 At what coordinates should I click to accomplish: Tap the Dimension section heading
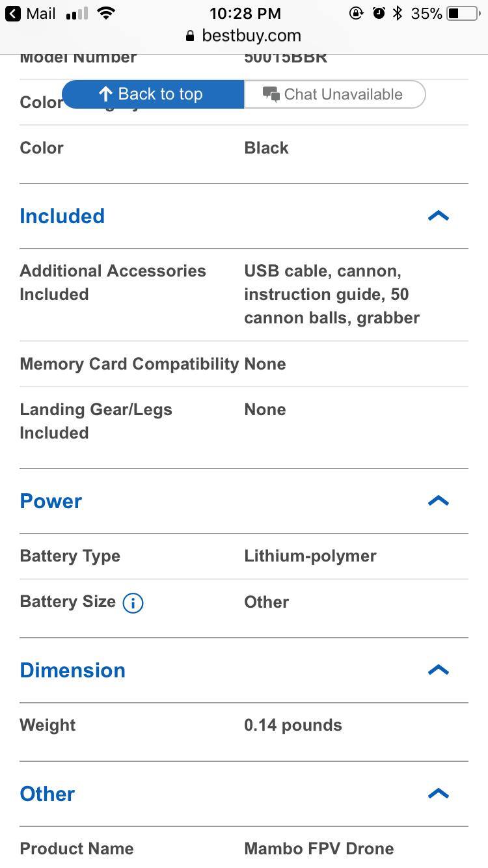tap(72, 670)
